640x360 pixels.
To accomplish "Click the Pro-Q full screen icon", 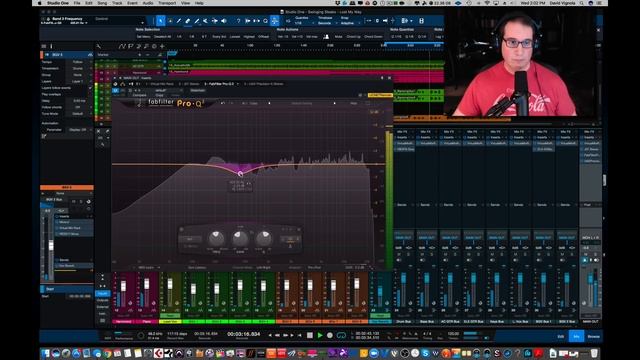I will tap(368, 103).
